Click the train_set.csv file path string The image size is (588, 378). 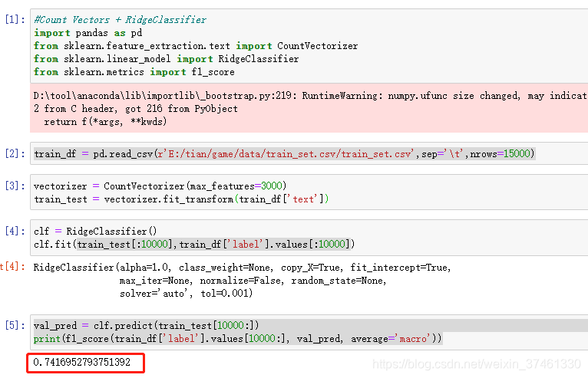coord(286,153)
